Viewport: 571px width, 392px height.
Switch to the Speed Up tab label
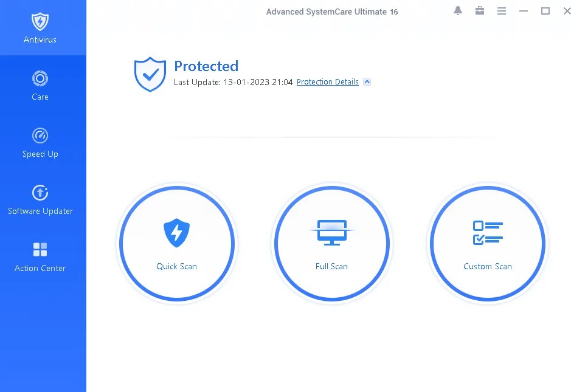pyautogui.click(x=40, y=154)
